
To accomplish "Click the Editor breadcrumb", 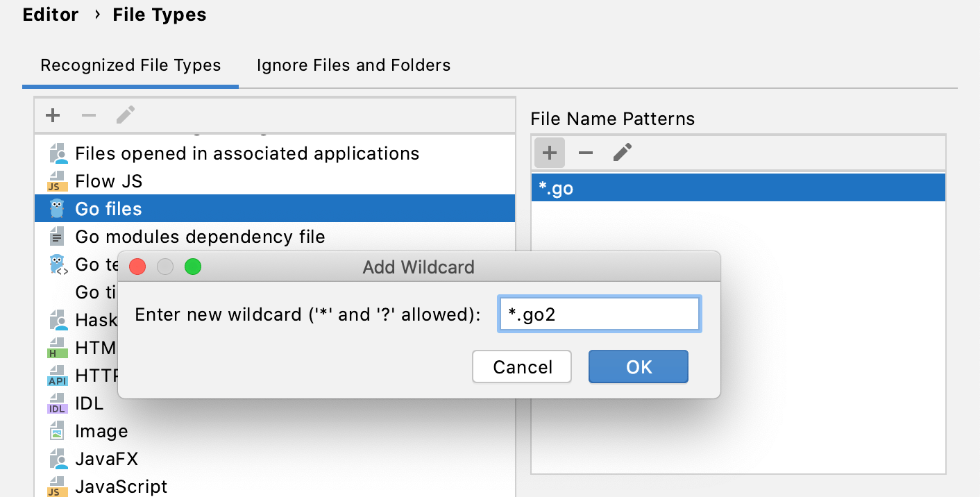I will point(50,15).
